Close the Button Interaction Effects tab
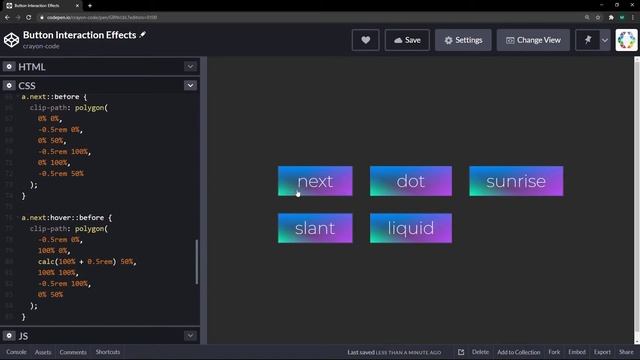The height and width of the screenshot is (360, 640). (x=77, y=6)
